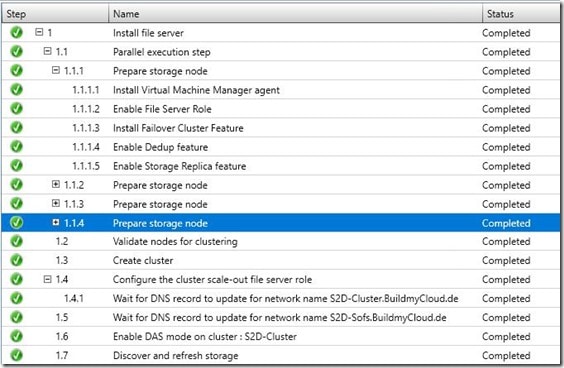Screen dimensions: 564x368
Task: Click Completed status of highlighted 1.1.4 row
Action: [x=506, y=223]
